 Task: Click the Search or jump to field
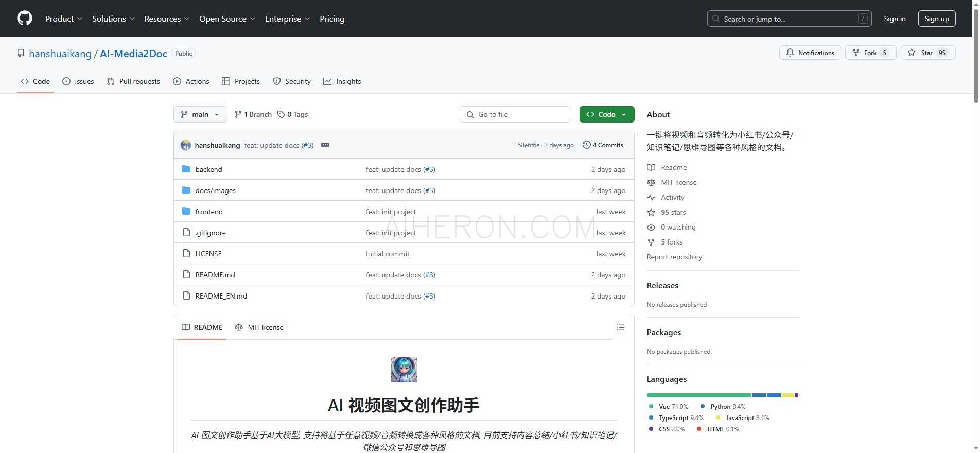(790, 19)
